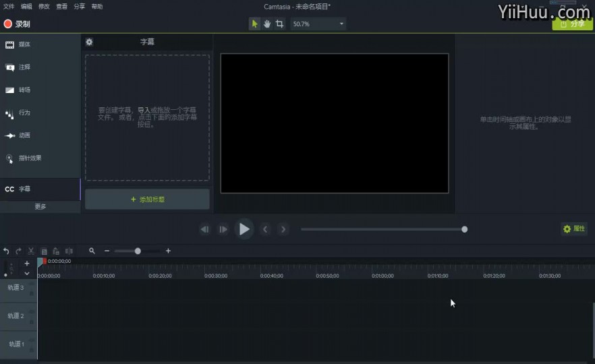The image size is (595, 364).
Task: Click the timeline vertical scrollbar
Action: click(x=593, y=330)
